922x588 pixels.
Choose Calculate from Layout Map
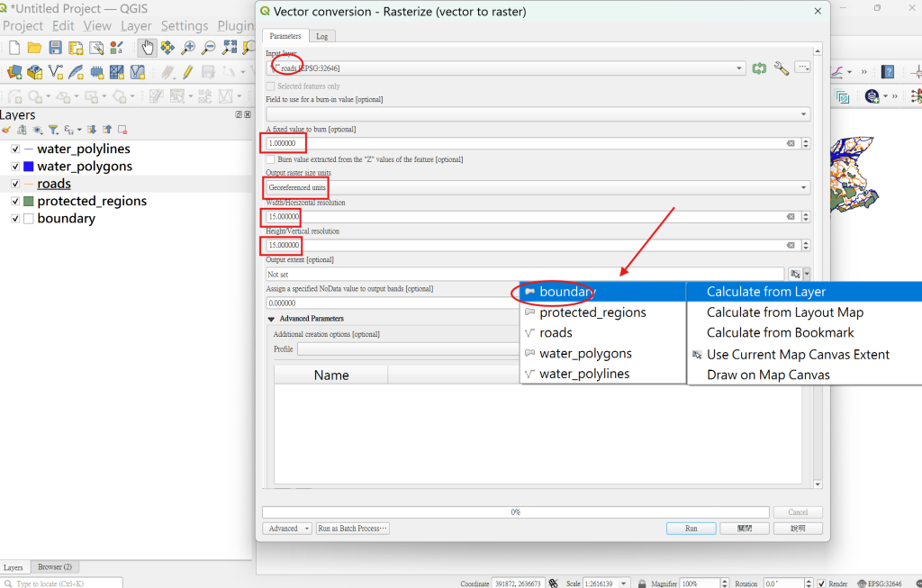click(785, 312)
